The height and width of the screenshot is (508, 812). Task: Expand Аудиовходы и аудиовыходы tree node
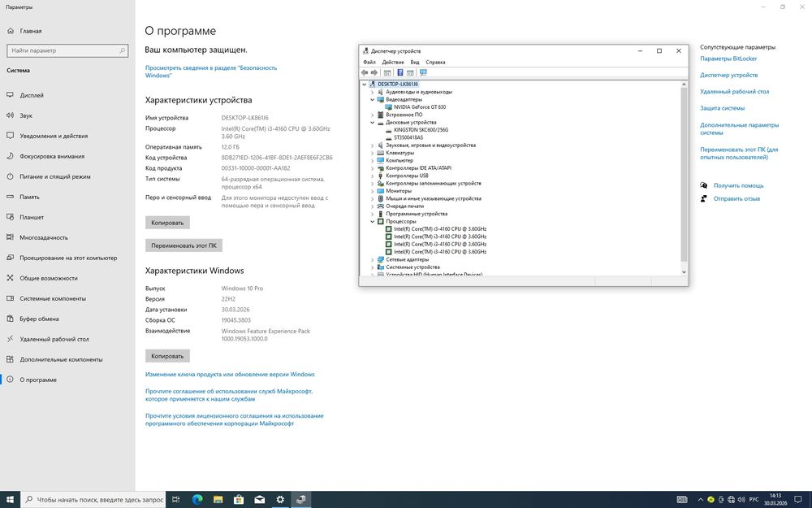point(372,92)
